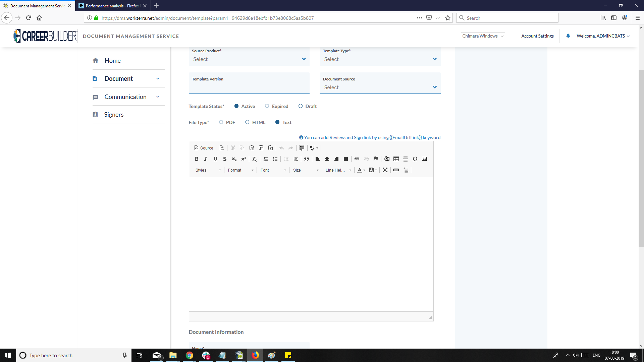The image size is (644, 362).
Task: Click Select All icon
Action: [302, 148]
